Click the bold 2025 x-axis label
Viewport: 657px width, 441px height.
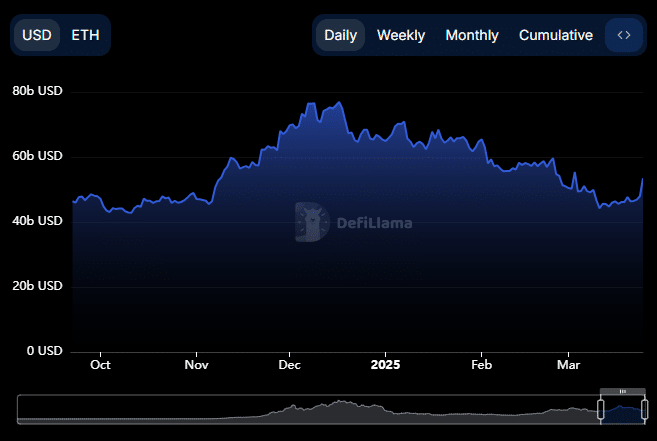pos(384,365)
